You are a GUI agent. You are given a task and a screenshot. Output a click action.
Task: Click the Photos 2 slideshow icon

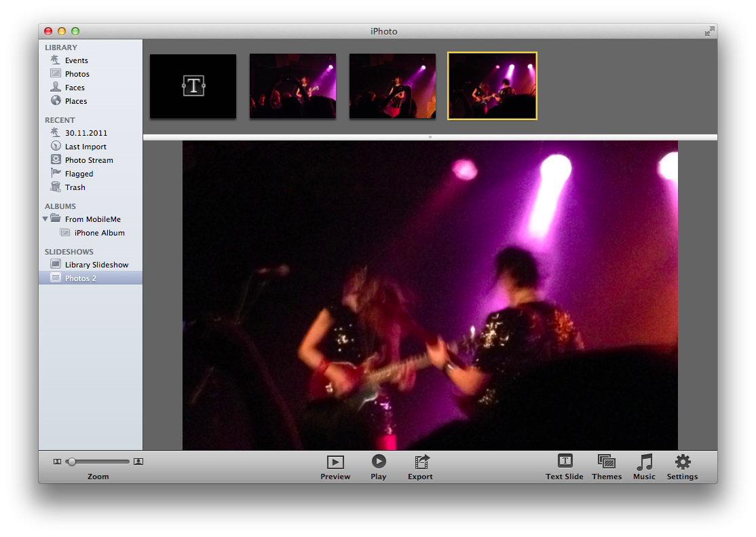tap(56, 278)
